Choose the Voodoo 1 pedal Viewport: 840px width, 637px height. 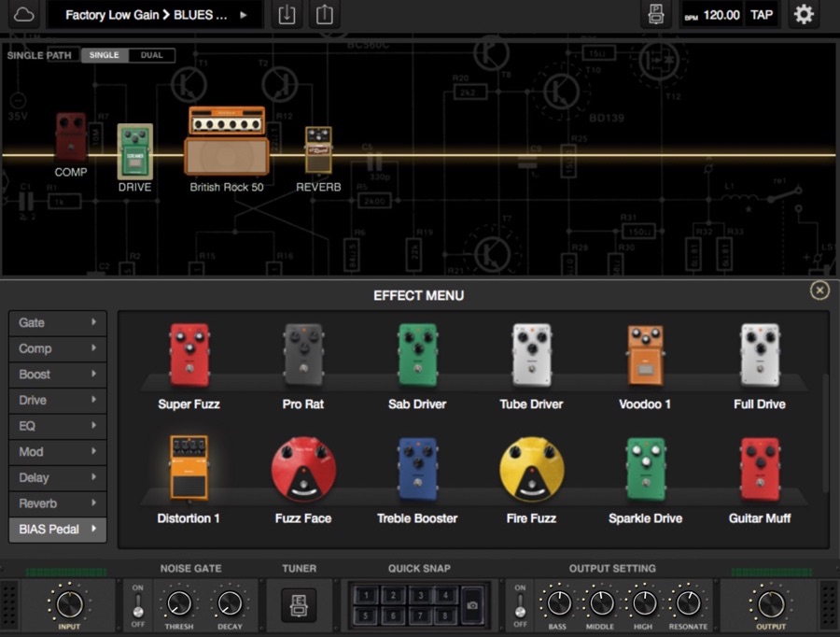[x=645, y=355]
